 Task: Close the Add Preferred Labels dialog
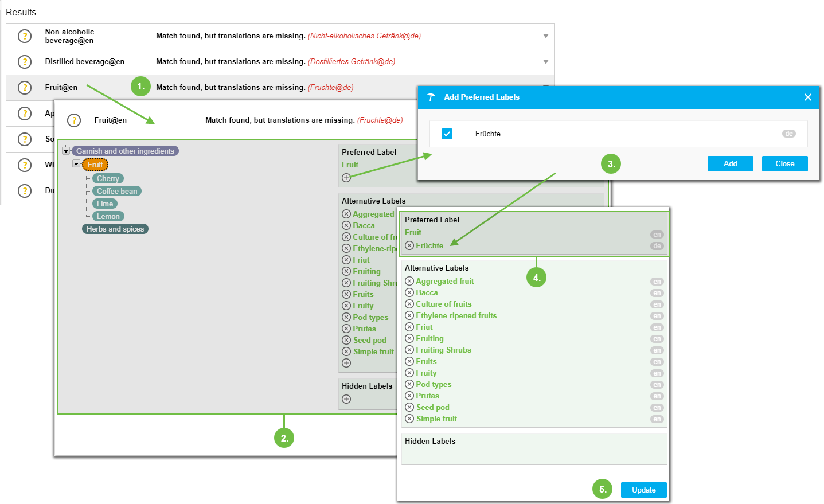[x=807, y=97]
